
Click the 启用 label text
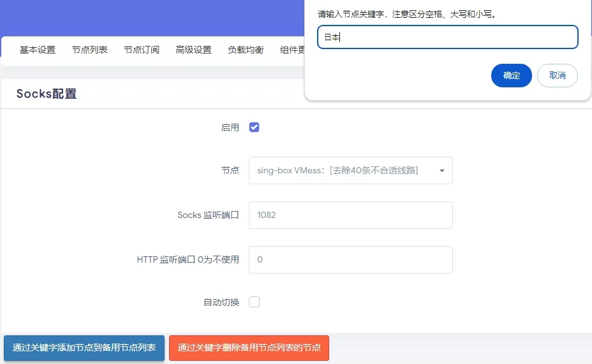230,128
